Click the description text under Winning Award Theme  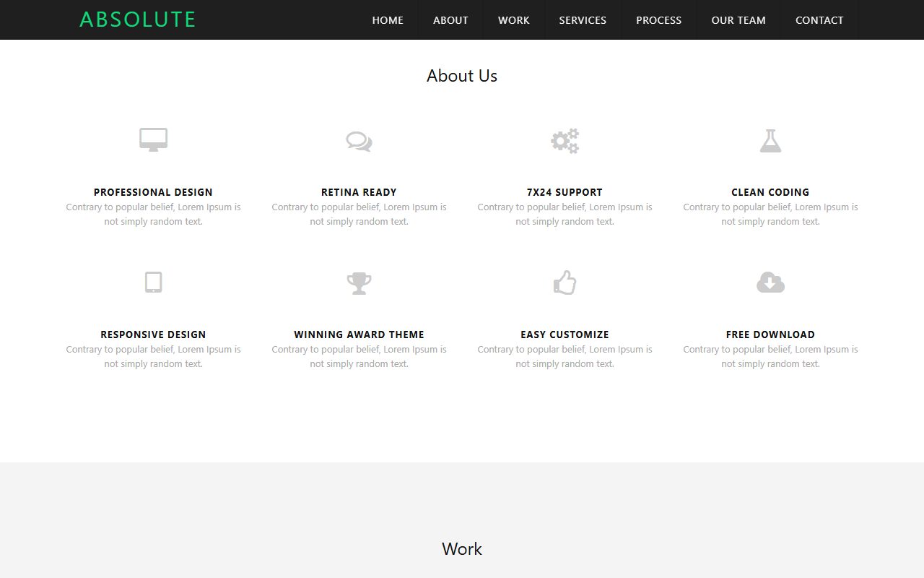[359, 356]
